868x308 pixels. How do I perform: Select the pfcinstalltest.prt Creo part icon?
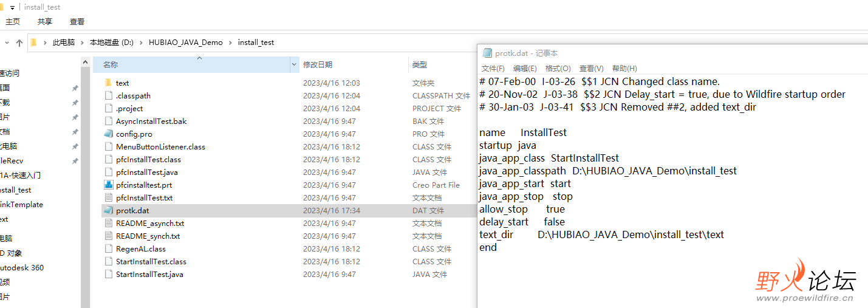108,185
